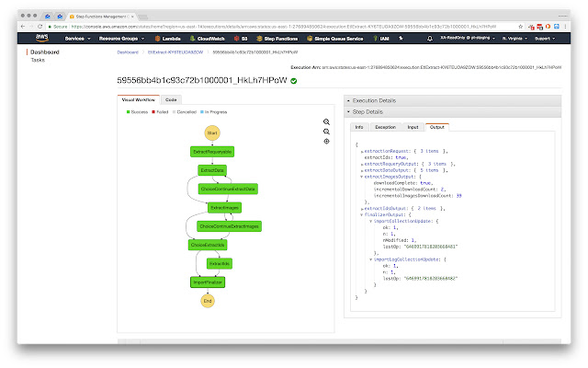Collapse the finalizerOutput JSON node
This screenshot has width=588, height=368.
[x=361, y=215]
